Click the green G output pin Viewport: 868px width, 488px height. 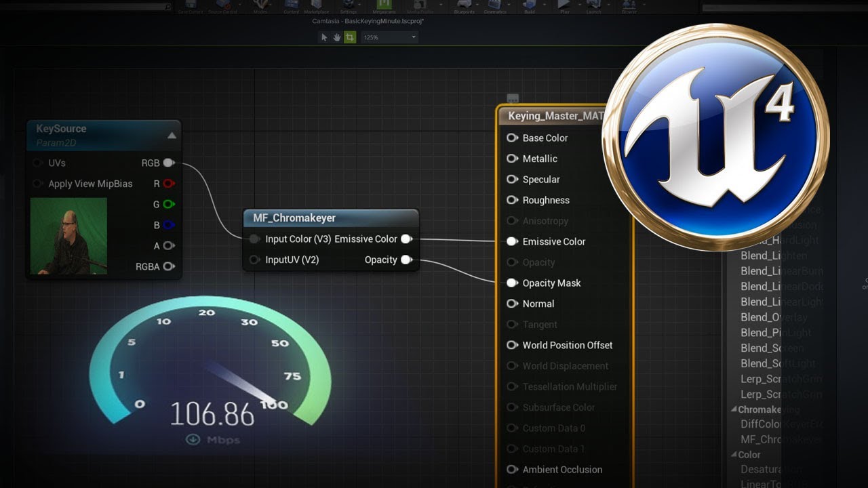click(x=169, y=204)
